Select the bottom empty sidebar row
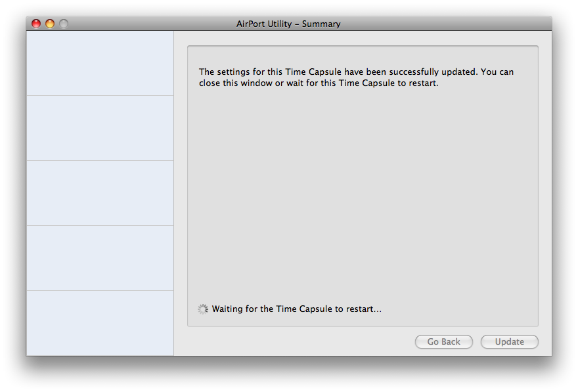This screenshot has width=578, height=392. [100, 322]
